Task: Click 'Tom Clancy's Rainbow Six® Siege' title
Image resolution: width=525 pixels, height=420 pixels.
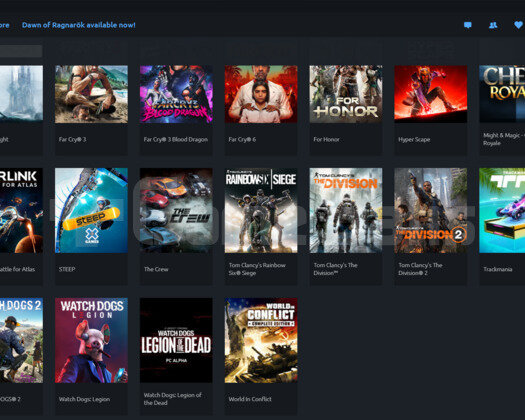Action: [257, 269]
